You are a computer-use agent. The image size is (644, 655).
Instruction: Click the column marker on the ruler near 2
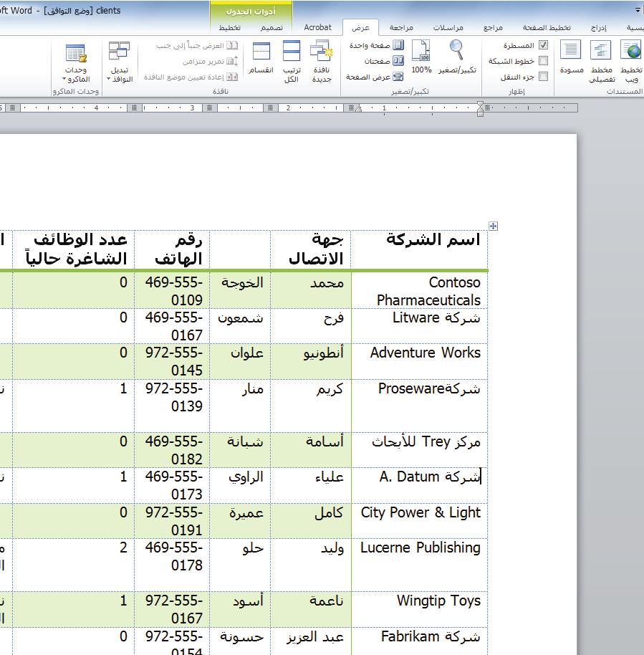pyautogui.click(x=270, y=108)
